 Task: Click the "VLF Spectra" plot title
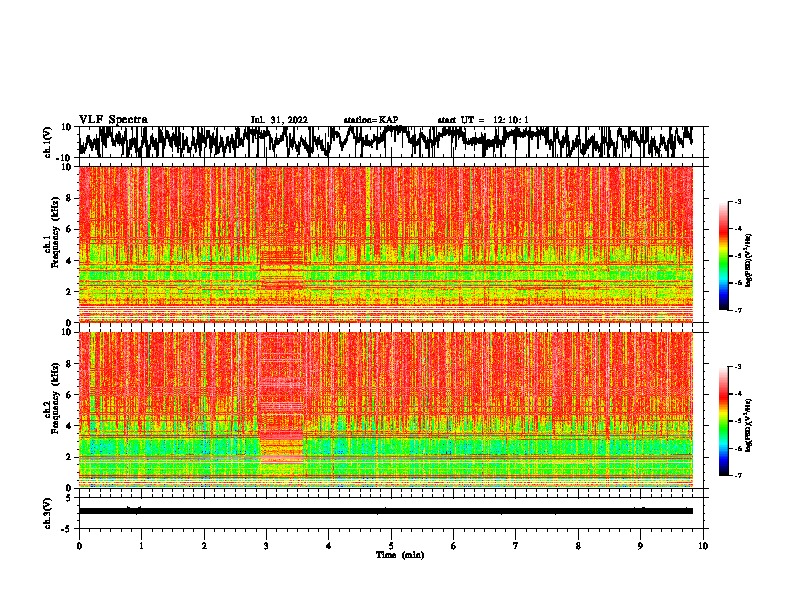[113, 120]
